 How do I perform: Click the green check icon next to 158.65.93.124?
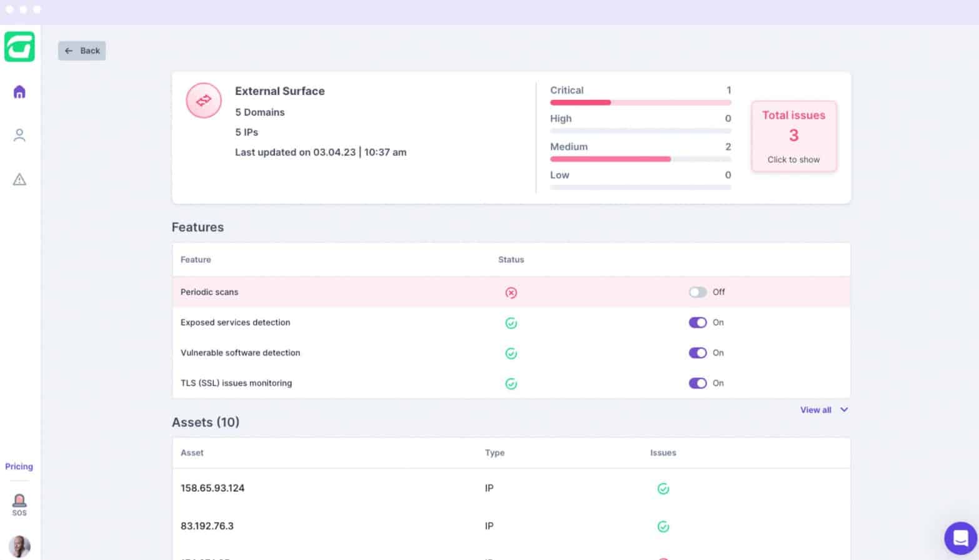point(663,489)
